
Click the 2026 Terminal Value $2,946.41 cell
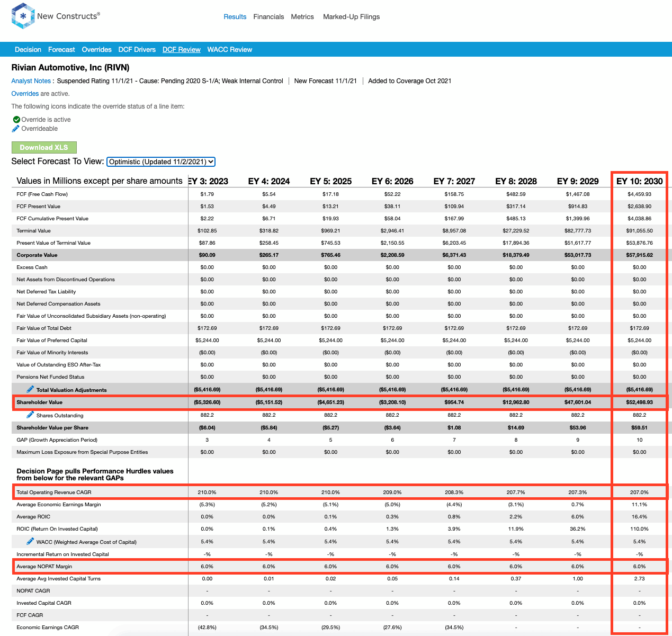tap(392, 231)
